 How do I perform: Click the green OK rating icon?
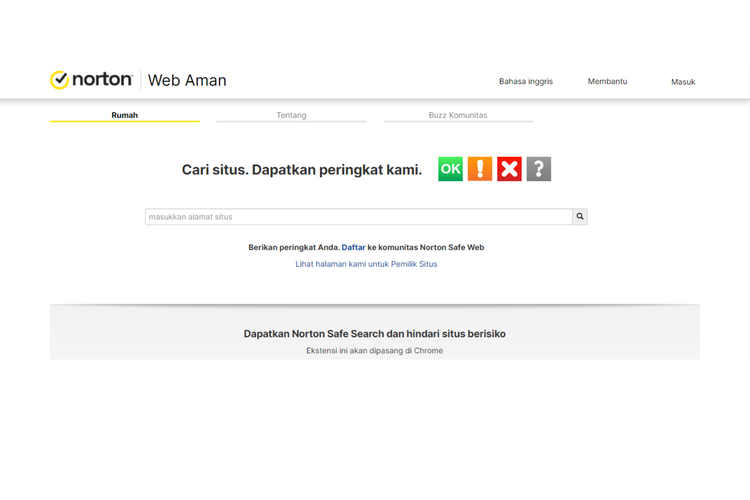pos(450,169)
